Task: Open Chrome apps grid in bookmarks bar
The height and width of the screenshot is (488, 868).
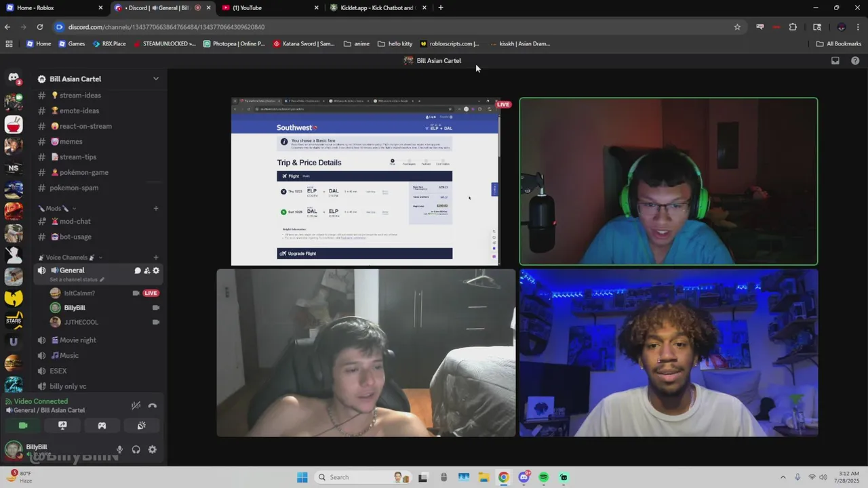Action: coord(9,43)
